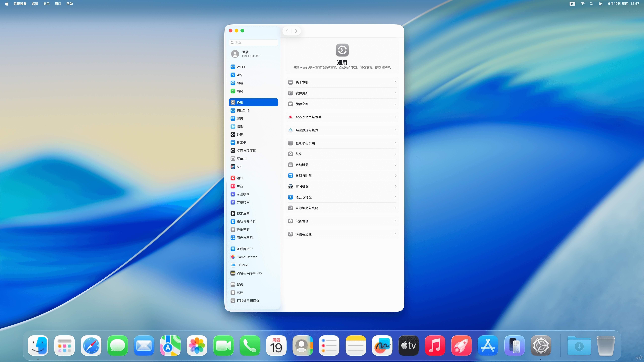Screen dimensions: 644x362
Task: Select 网络 in the sidebar
Action: click(253, 83)
